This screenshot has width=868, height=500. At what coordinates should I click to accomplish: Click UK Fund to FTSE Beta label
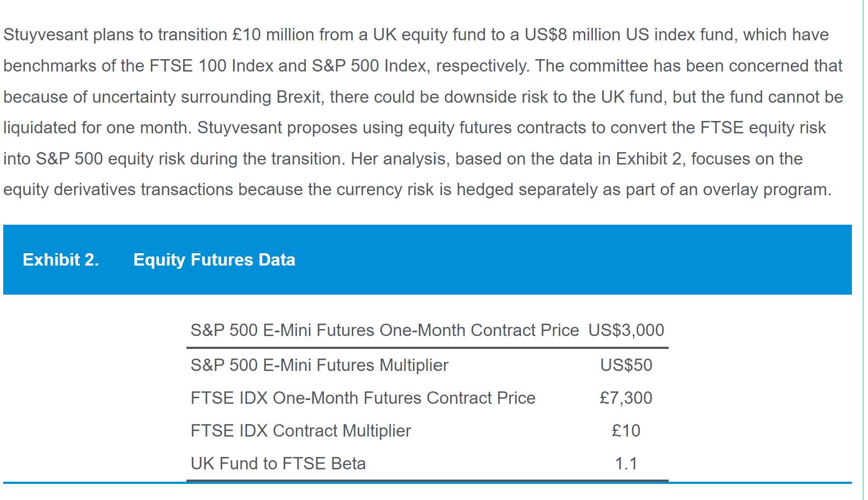click(278, 463)
